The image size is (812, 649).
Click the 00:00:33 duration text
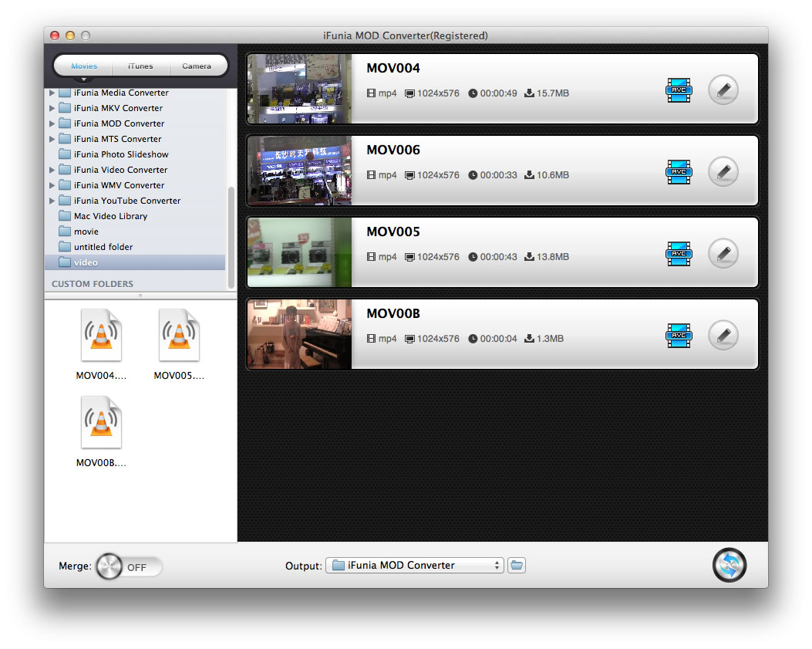pos(498,175)
